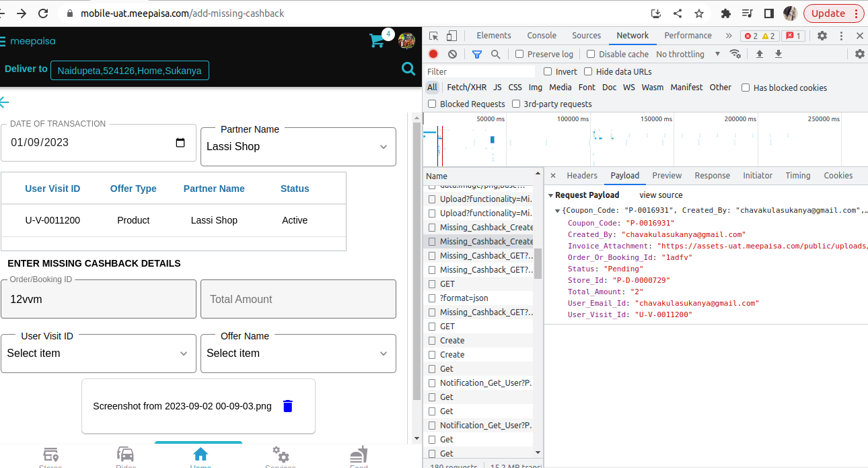The width and height of the screenshot is (868, 468).
Task: Open the Chrome extensions puzzle icon
Action: point(725,13)
